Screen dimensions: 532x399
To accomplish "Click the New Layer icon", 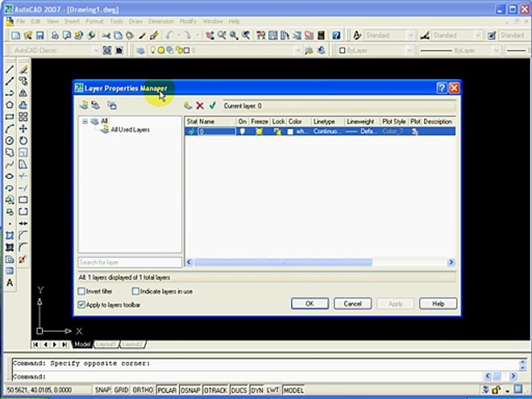I will [x=188, y=105].
